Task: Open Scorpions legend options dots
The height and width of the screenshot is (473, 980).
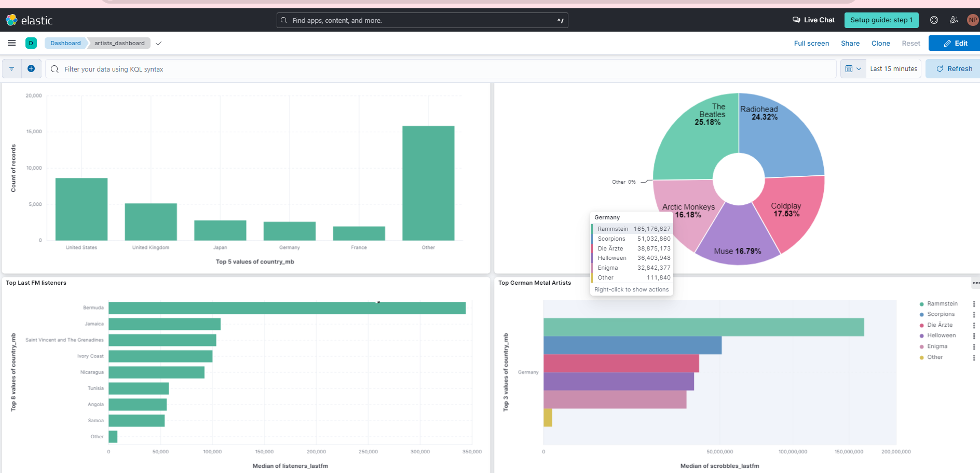Action: pos(974,314)
